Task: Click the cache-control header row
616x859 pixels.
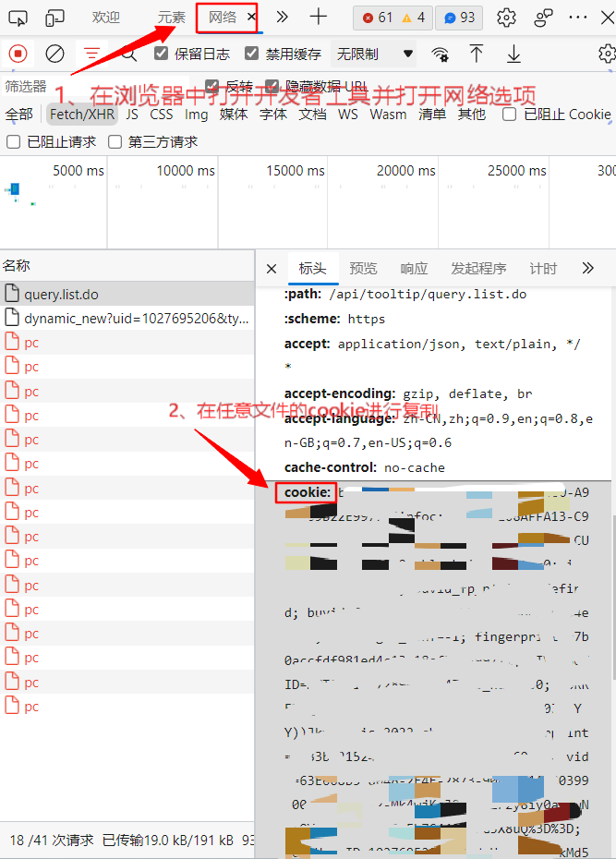Action: pos(364,467)
